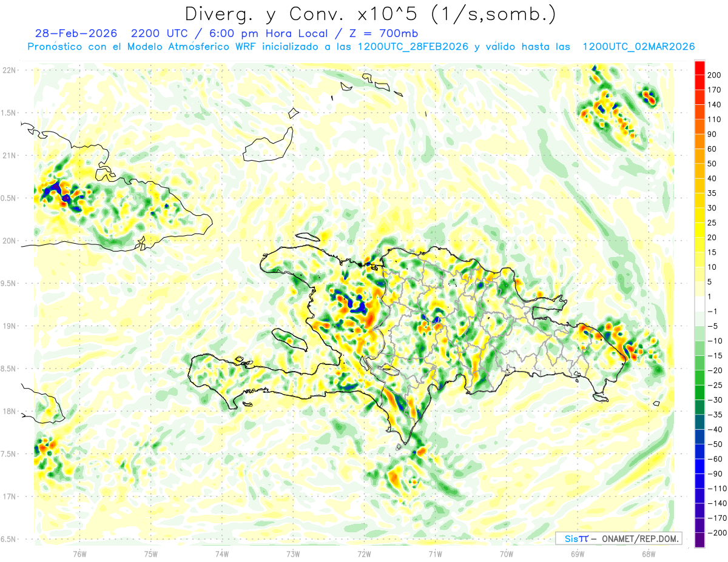Click the positive '25' colorbar label
Viewport: 728px width, 562px height.
click(x=713, y=222)
